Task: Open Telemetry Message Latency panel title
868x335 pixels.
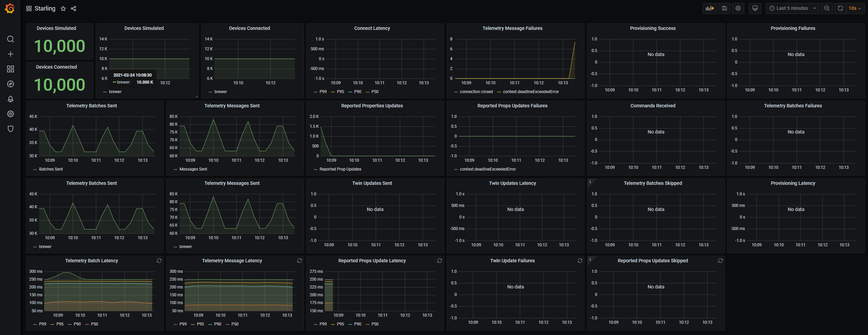Action: coord(232,261)
